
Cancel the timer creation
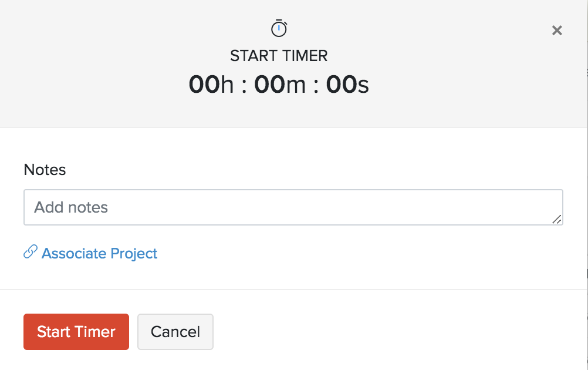click(175, 331)
